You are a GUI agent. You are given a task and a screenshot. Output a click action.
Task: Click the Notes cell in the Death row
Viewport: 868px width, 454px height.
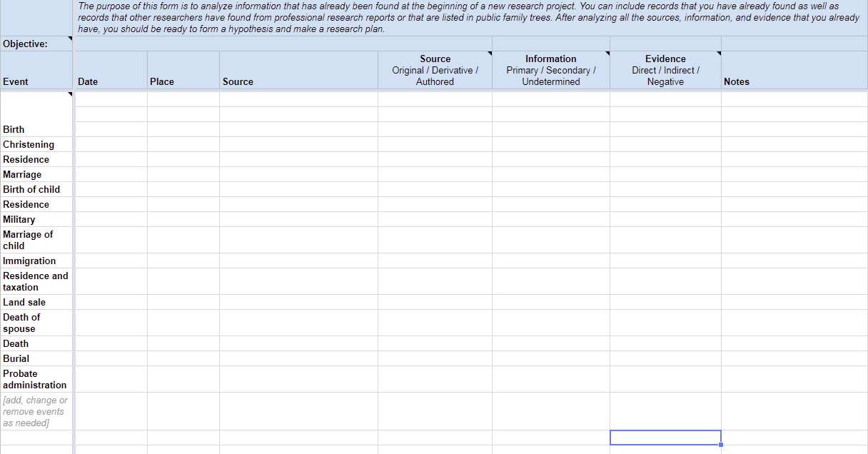(794, 343)
